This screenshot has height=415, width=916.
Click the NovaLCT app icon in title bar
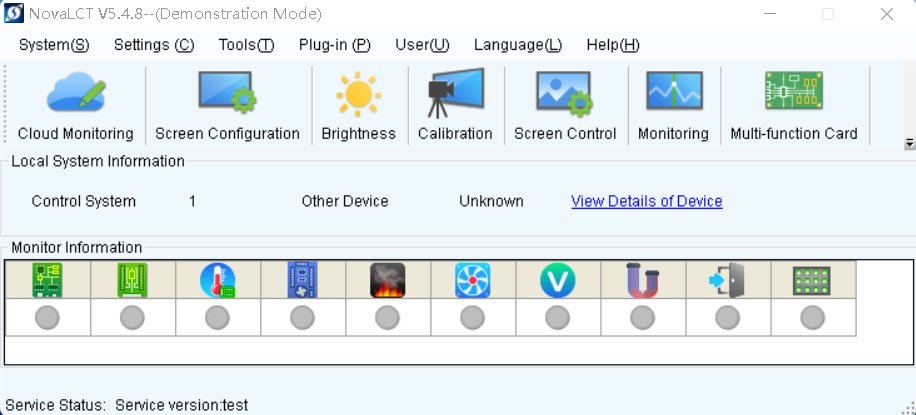(x=14, y=13)
